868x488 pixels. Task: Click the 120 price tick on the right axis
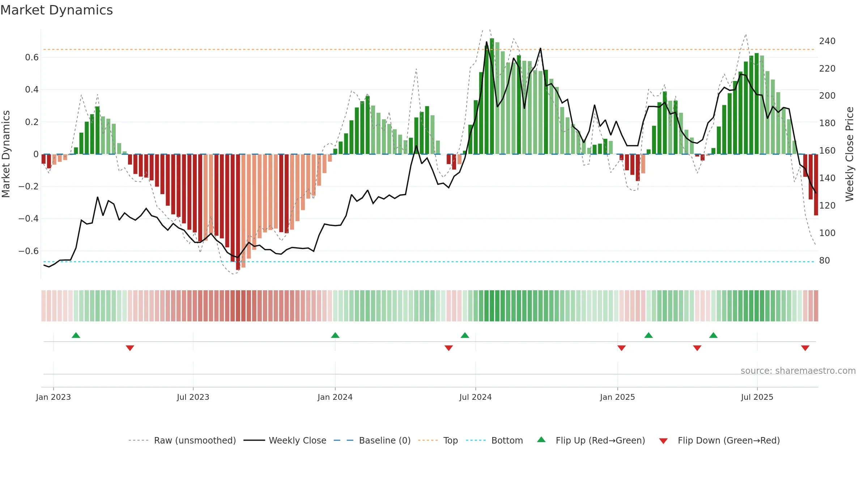[827, 206]
